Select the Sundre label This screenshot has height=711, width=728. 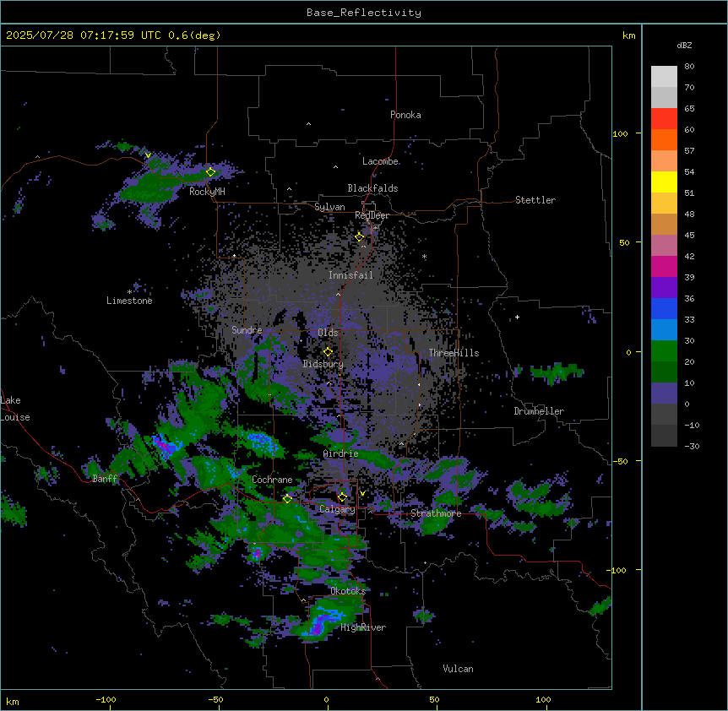pos(247,330)
